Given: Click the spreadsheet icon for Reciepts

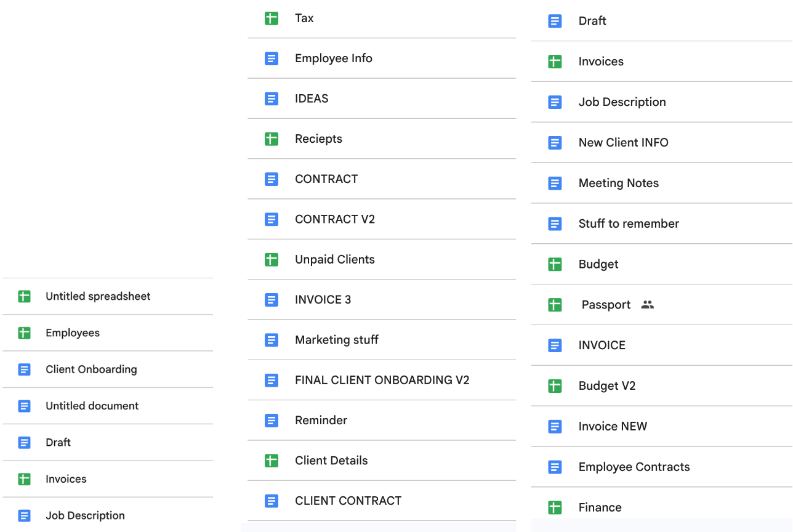Looking at the screenshot, I should tap(272, 139).
